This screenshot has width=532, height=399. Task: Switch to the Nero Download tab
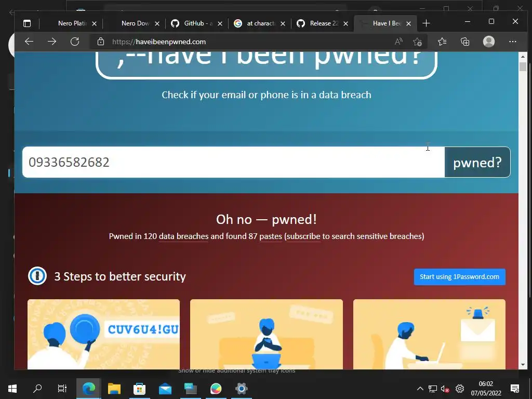click(x=135, y=23)
